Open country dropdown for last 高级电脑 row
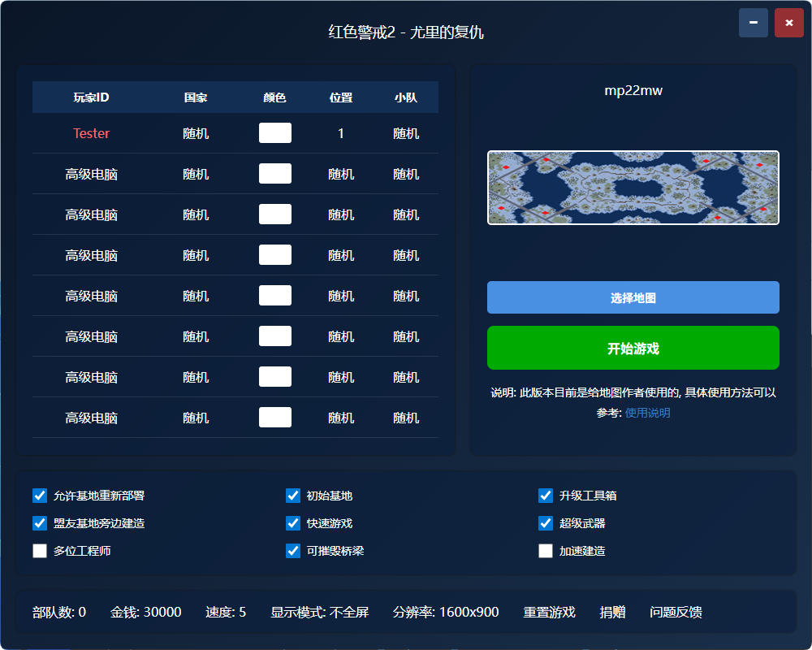This screenshot has width=812, height=650. coord(196,418)
